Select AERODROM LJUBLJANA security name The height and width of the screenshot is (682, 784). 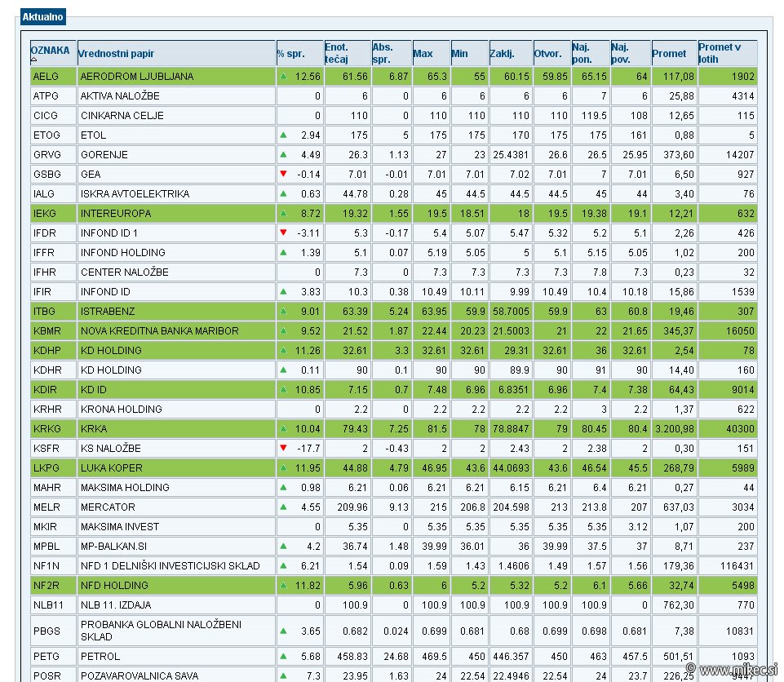click(137, 77)
